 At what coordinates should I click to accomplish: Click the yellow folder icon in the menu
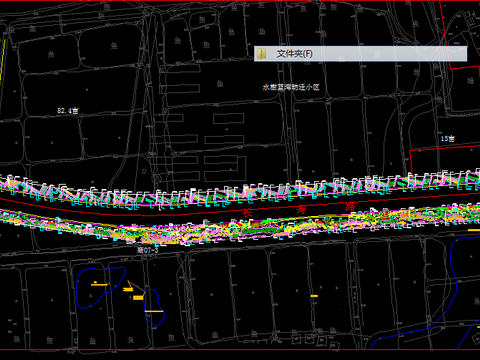coord(262,53)
